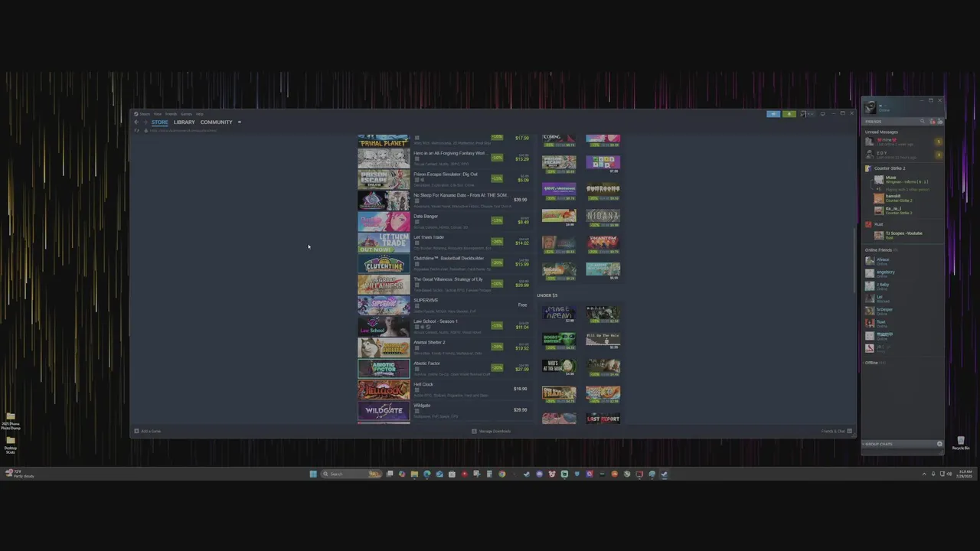Viewport: 980px width, 551px height.
Task: Click the Add a Game link
Action: point(151,431)
